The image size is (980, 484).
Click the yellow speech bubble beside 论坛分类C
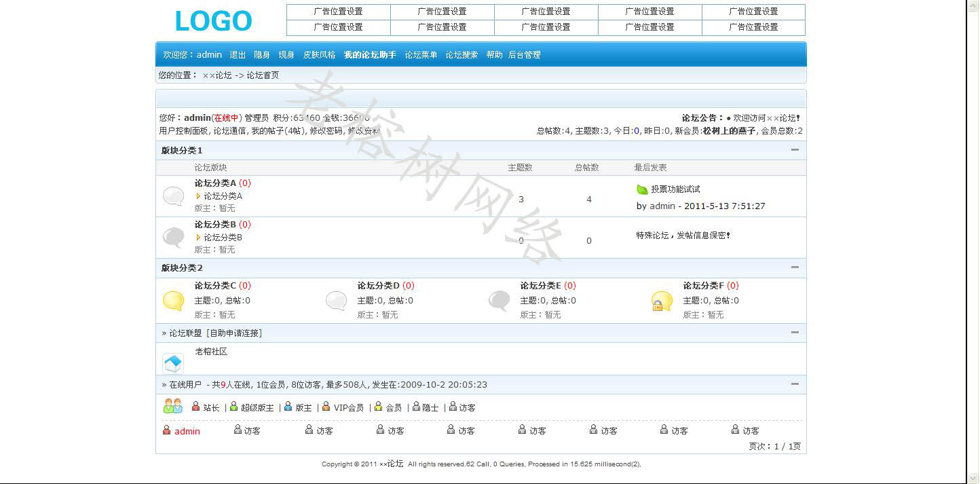click(174, 301)
